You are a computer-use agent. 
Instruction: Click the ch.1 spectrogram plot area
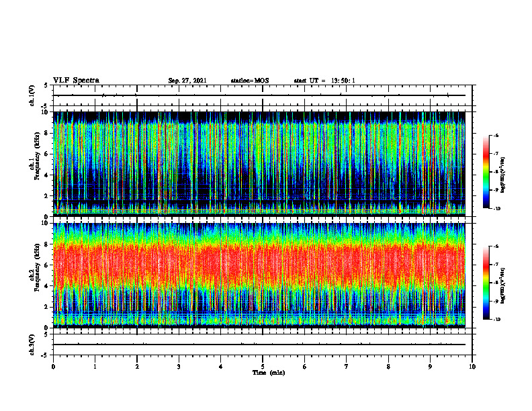259,164
